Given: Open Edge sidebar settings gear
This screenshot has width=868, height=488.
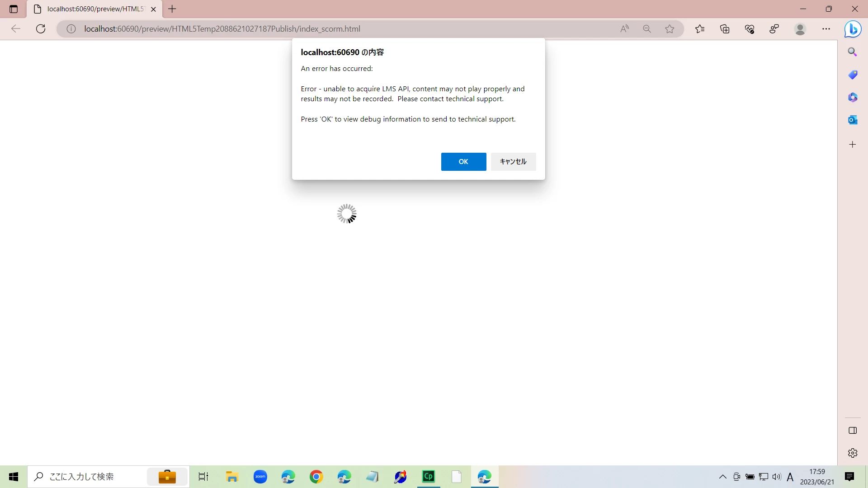Looking at the screenshot, I should (x=853, y=453).
